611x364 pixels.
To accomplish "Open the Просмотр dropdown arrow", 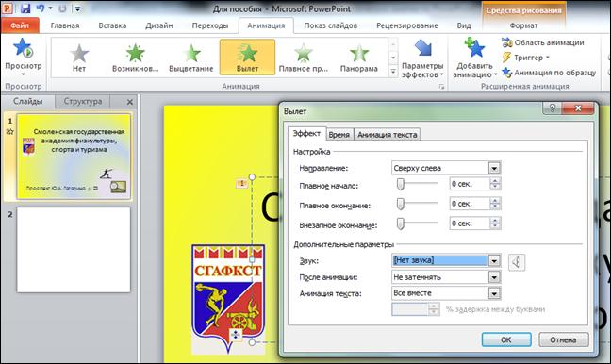I will 23,74.
